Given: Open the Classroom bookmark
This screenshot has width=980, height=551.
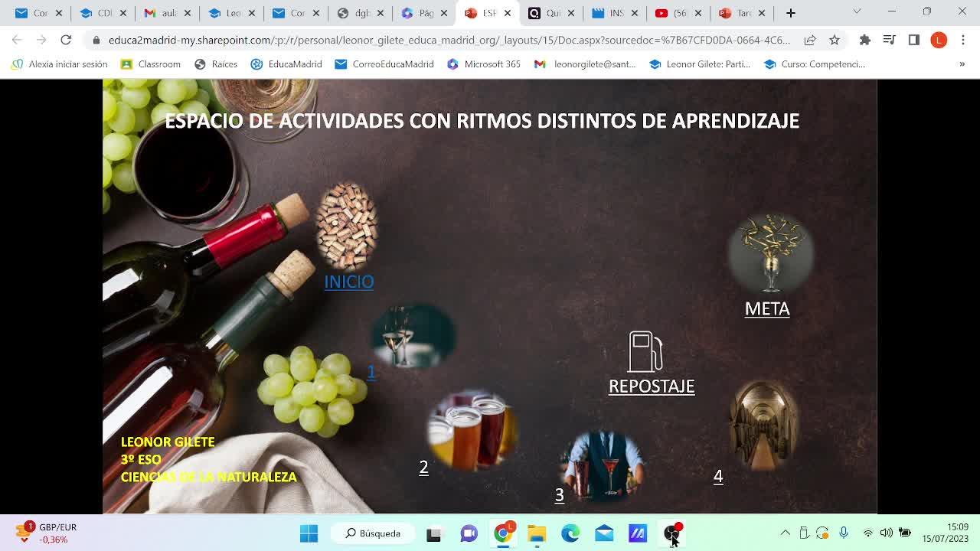Looking at the screenshot, I should pos(151,64).
